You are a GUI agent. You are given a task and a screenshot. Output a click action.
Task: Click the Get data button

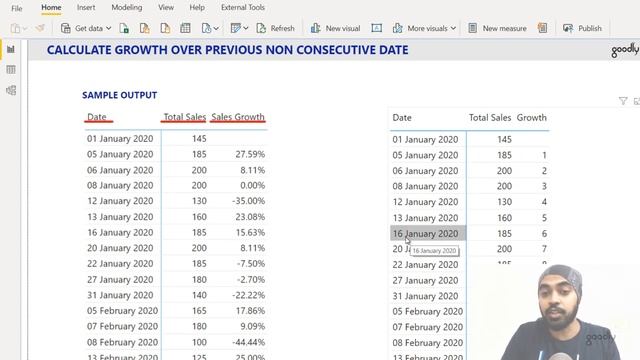pyautogui.click(x=86, y=28)
